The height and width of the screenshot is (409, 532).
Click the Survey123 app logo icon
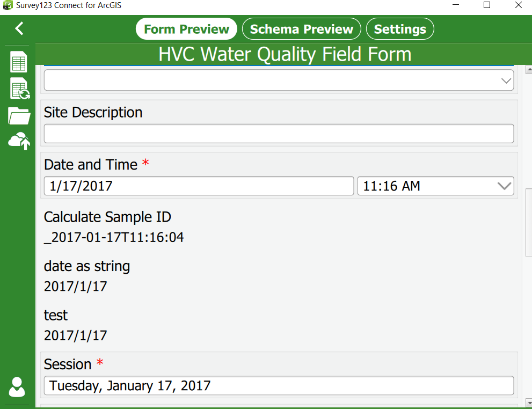coord(8,5)
